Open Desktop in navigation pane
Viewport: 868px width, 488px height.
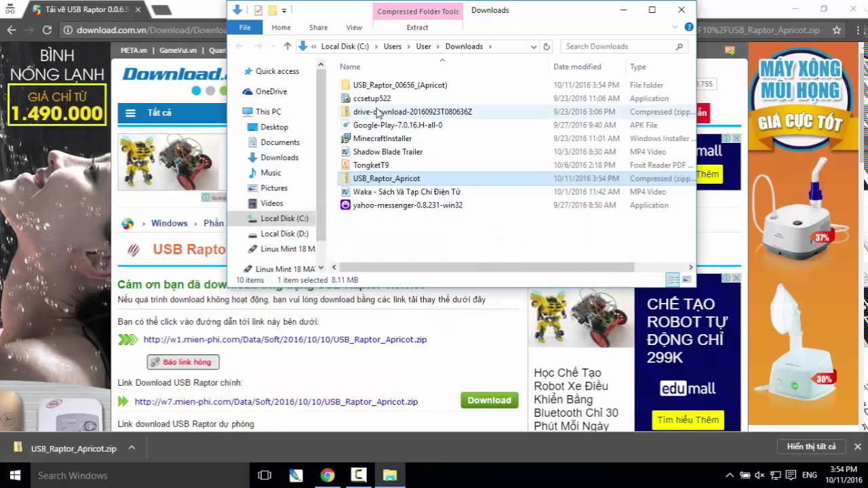pos(274,127)
